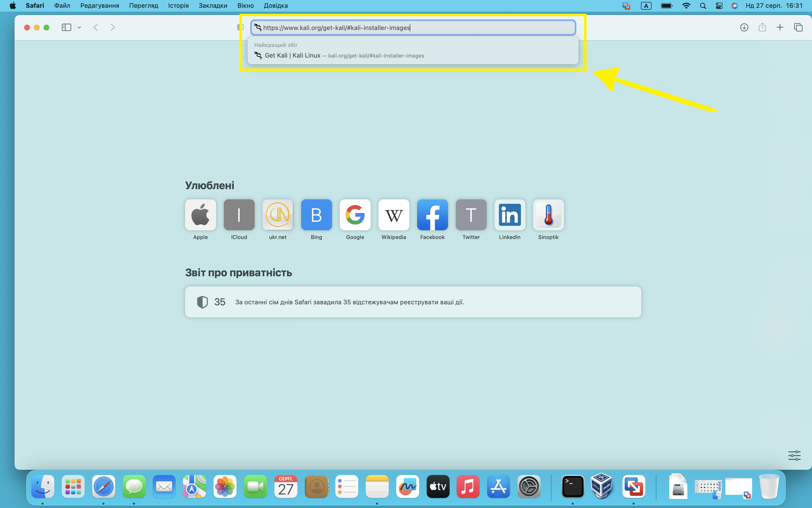The width and height of the screenshot is (812, 508).
Task: Open the Перегляд menu
Action: [x=144, y=6]
